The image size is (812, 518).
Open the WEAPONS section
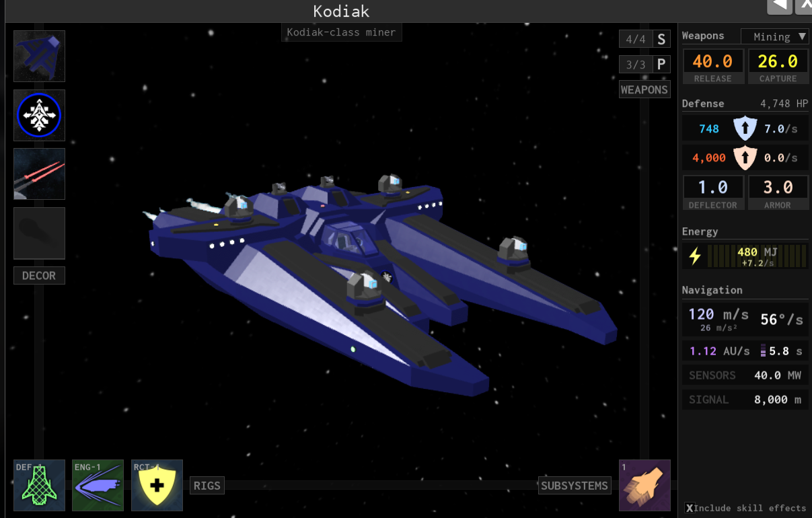[644, 89]
